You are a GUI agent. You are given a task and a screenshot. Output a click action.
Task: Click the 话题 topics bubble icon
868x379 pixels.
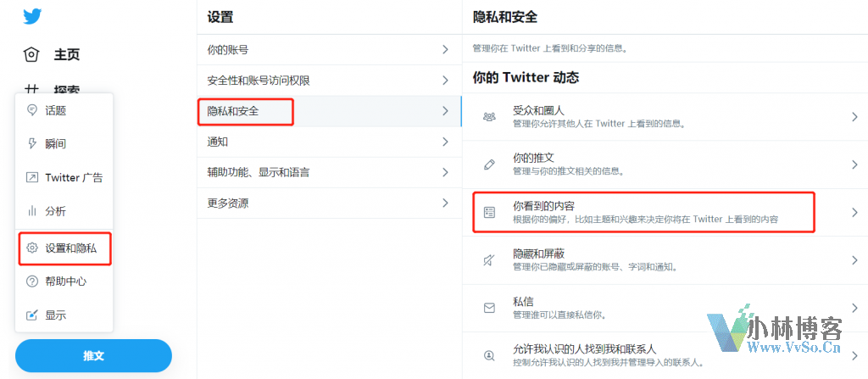[x=32, y=110]
